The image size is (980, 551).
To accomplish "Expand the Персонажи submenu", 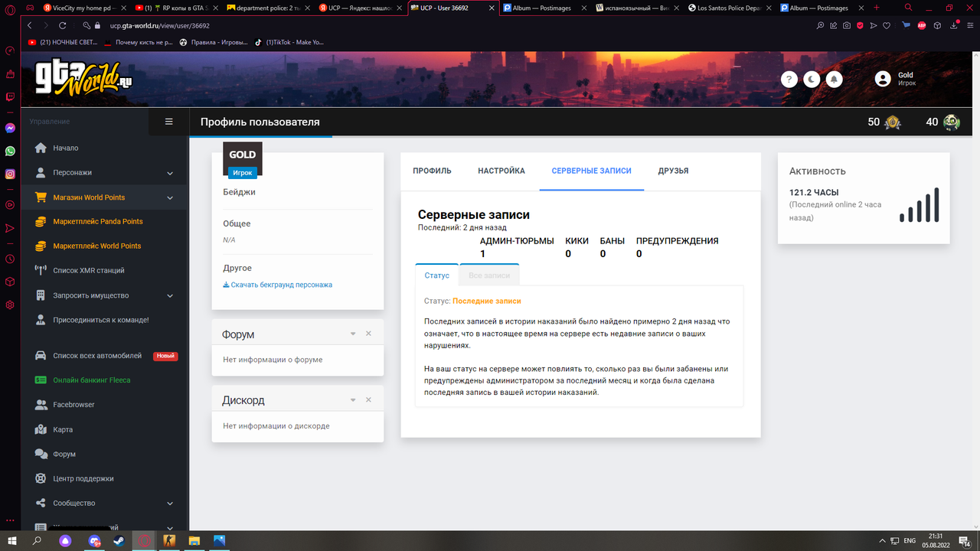I will coord(170,173).
